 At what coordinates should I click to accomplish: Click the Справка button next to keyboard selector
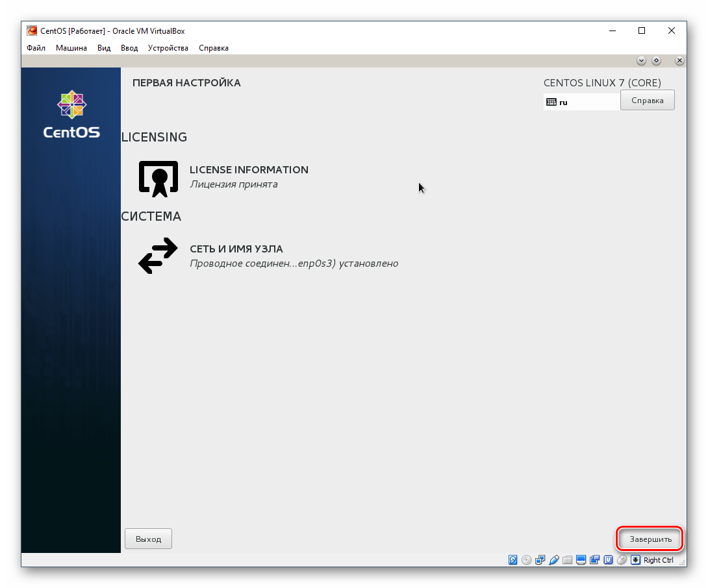click(647, 100)
